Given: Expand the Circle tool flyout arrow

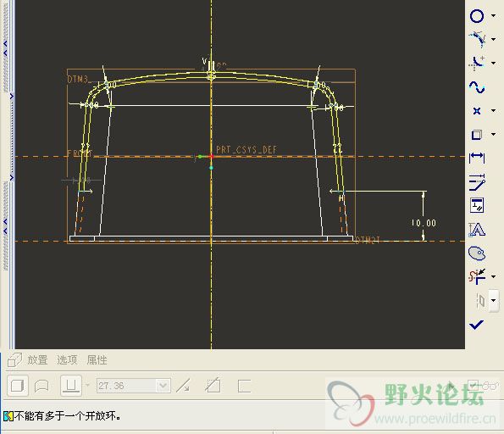Looking at the screenshot, I should click(494, 15).
